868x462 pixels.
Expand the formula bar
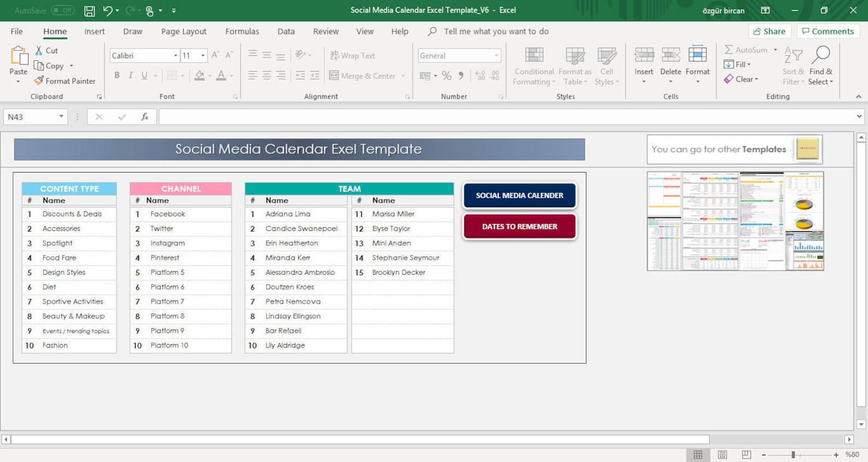pos(859,116)
